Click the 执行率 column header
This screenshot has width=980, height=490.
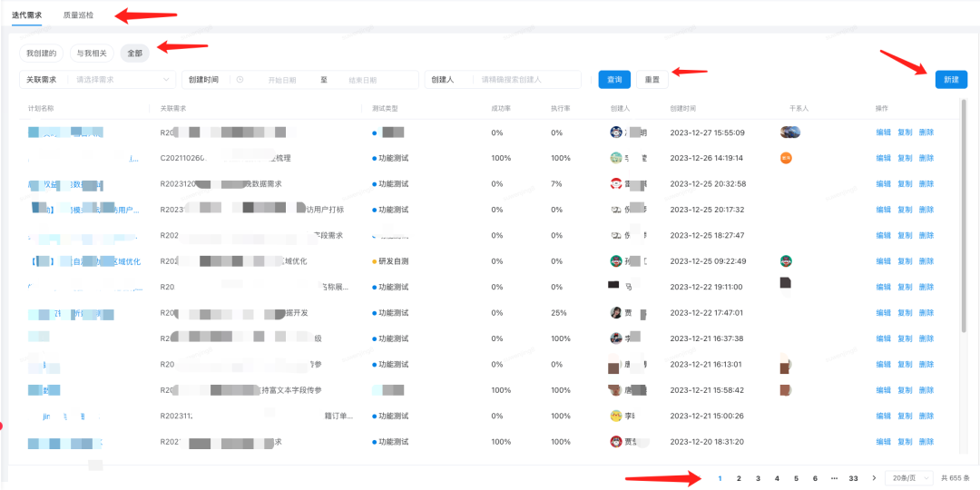click(x=561, y=108)
